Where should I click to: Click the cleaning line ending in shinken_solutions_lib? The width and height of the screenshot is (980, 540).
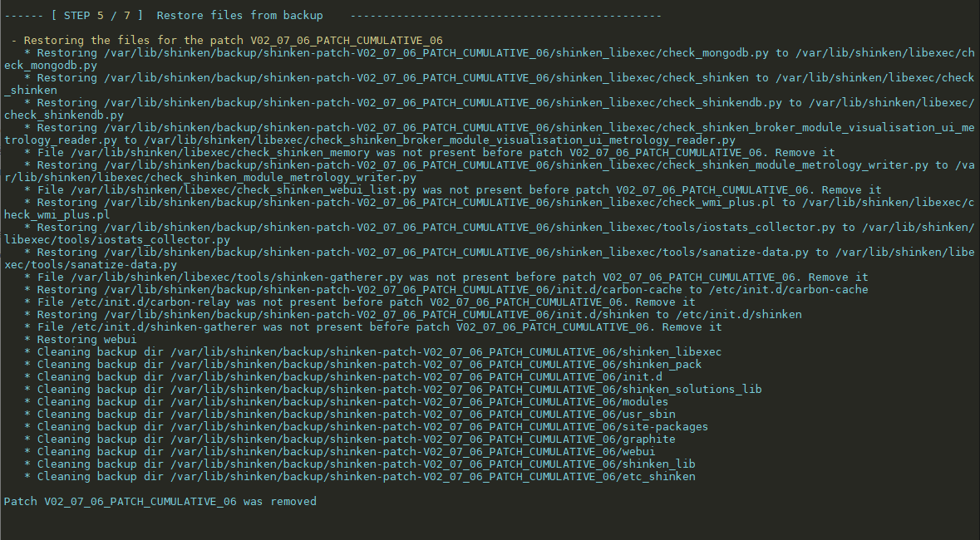pos(393,390)
